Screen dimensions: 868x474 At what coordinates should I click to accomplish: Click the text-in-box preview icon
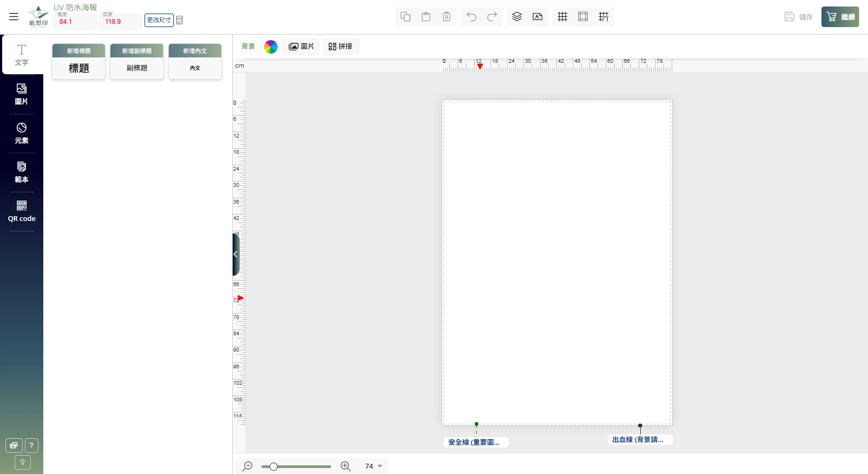pyautogui.click(x=537, y=17)
